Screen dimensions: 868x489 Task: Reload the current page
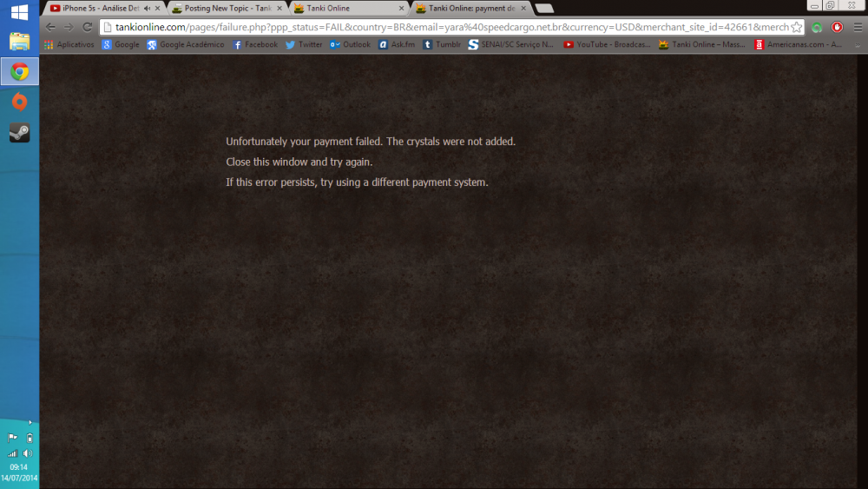tap(87, 27)
